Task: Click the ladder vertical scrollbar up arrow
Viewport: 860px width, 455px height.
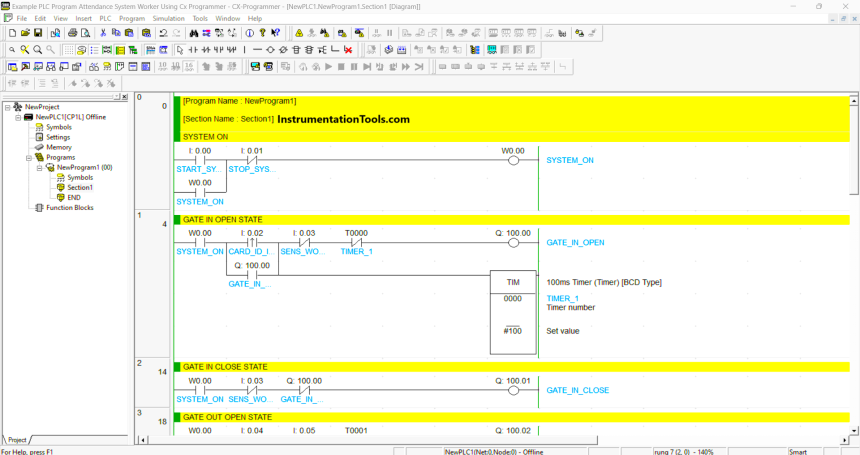Action: [854, 101]
